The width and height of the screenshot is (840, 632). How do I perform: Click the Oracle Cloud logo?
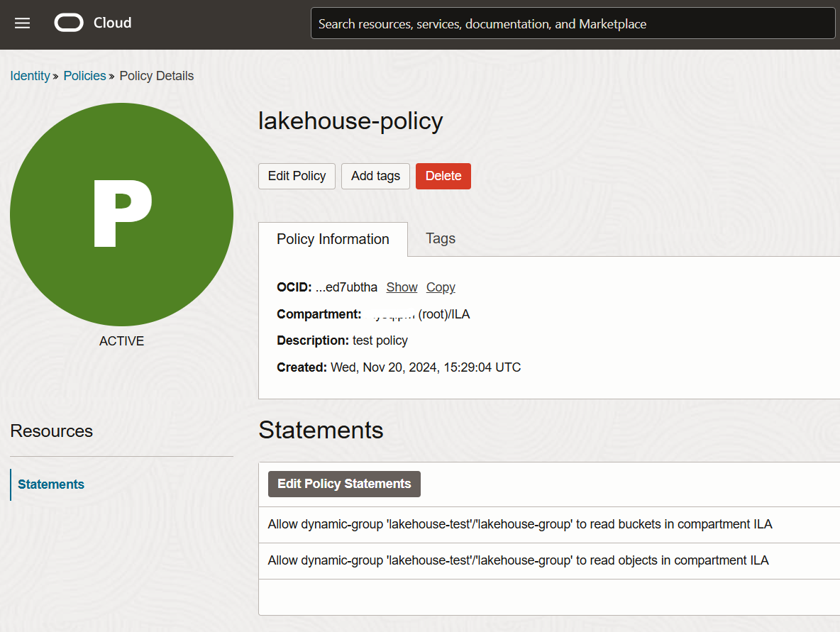tap(69, 23)
